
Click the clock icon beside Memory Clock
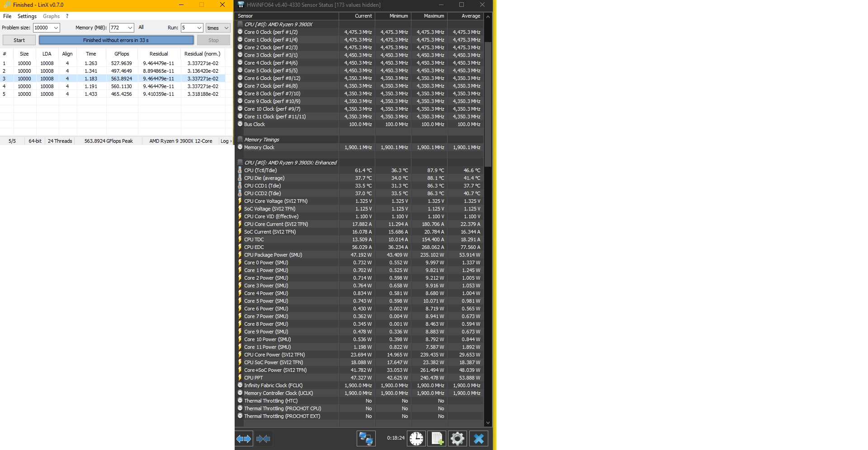coord(240,147)
